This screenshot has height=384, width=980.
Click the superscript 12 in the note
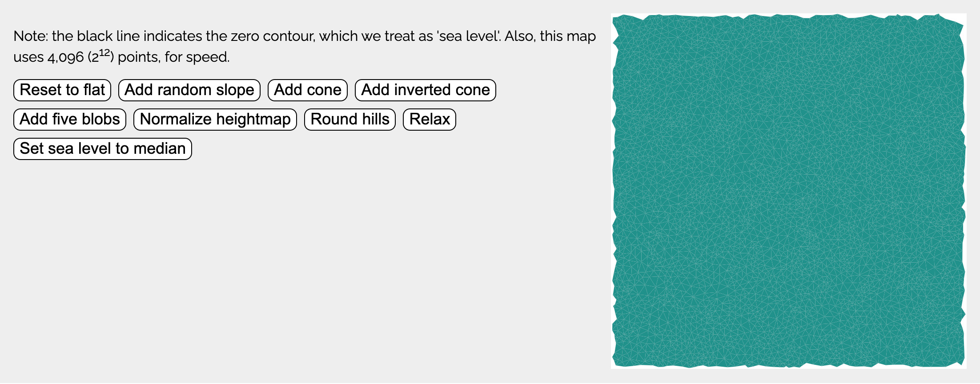104,53
